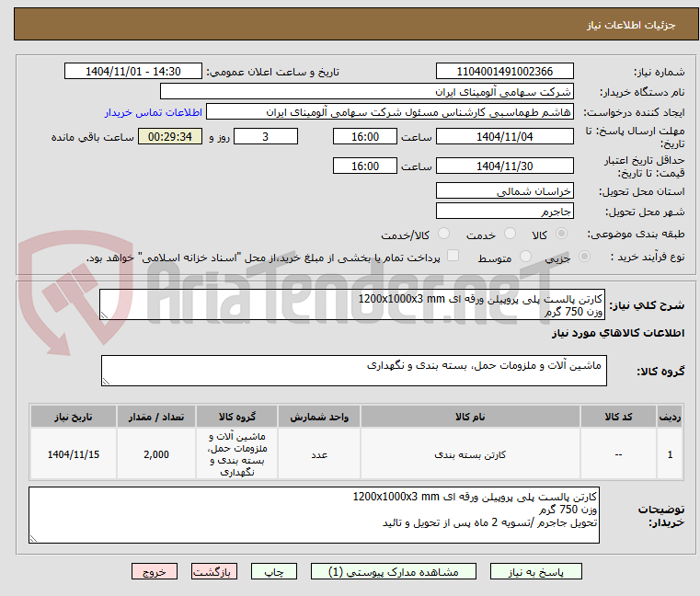Select the جزیی purchase type radio
This screenshot has height=596, width=700.
[584, 257]
